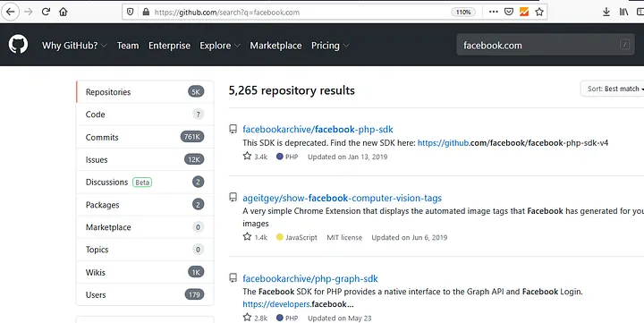The image size is (644, 323).
Task: Open the Library bookshelf icon
Action: point(623,12)
